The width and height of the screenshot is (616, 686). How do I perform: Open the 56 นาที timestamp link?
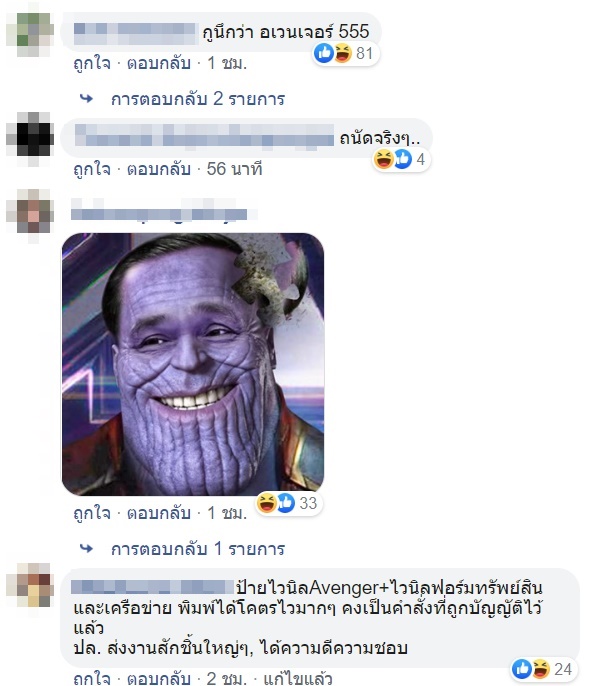coord(234,169)
